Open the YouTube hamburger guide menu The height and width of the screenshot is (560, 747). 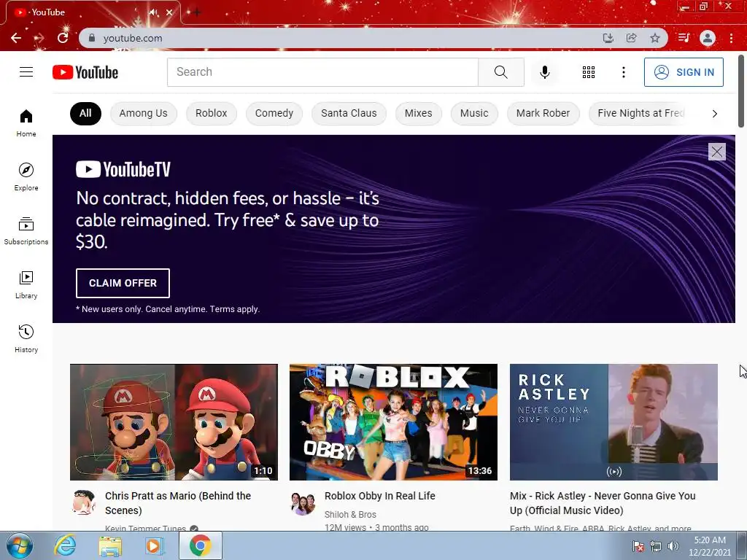26,72
